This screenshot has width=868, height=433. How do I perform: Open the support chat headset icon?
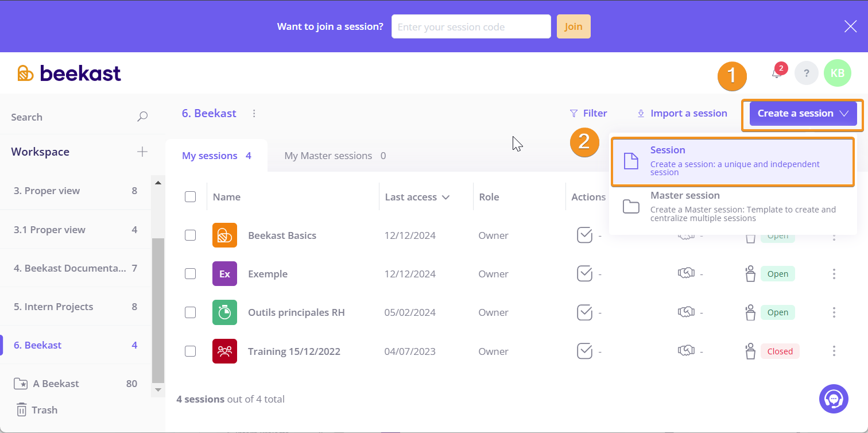tap(834, 399)
